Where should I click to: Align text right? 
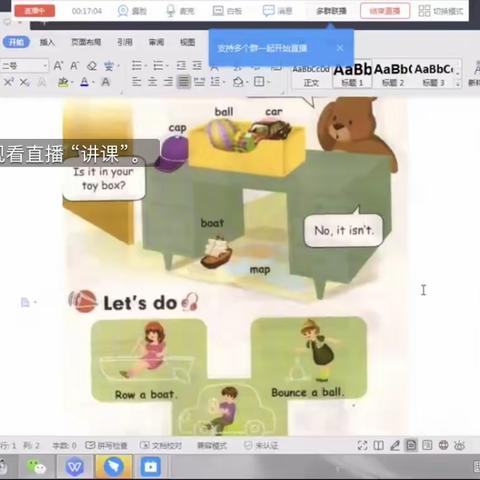click(x=168, y=82)
